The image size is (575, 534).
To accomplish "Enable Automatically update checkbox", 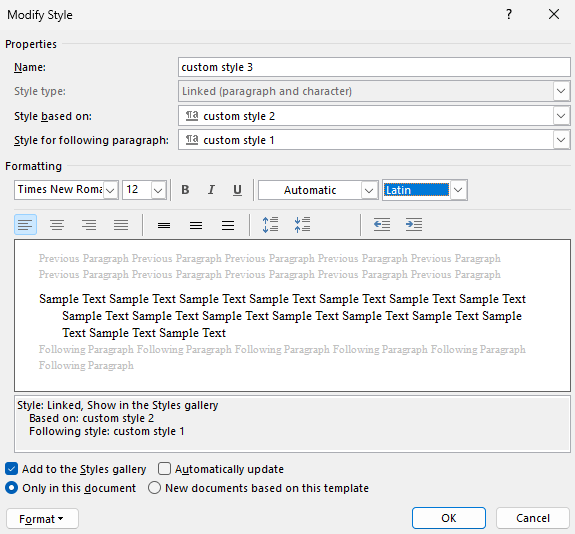I will [x=164, y=469].
